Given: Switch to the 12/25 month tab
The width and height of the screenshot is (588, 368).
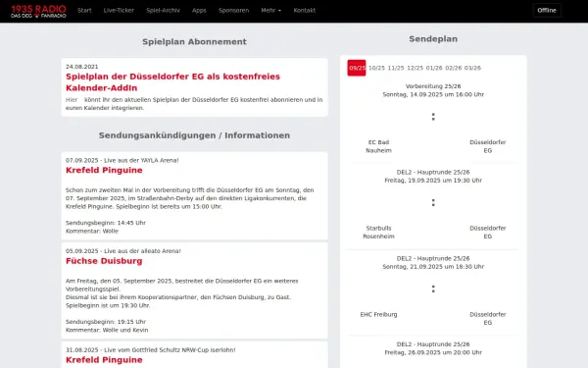Looking at the screenshot, I should 415,68.
